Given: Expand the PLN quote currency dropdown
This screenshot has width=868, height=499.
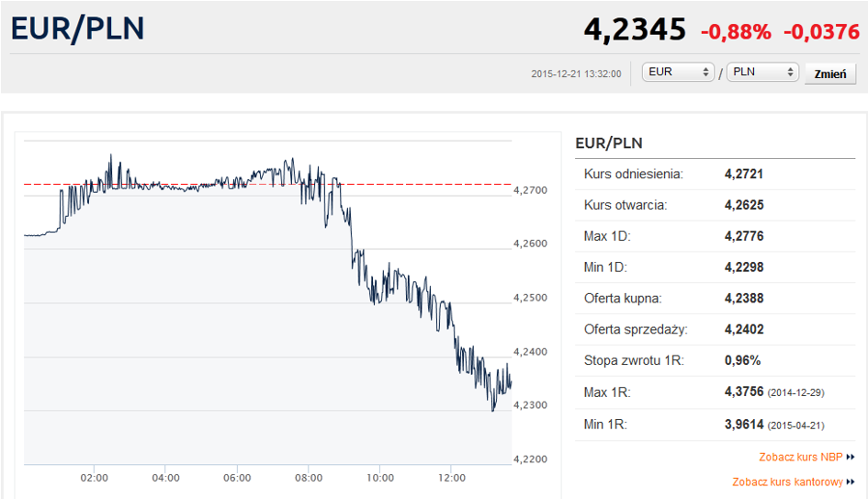Looking at the screenshot, I should pyautogui.click(x=762, y=73).
